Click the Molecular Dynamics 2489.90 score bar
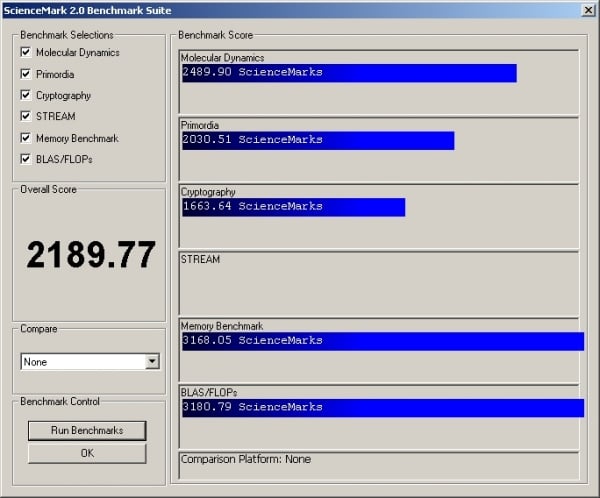Screen dimensions: 600x498 (349, 73)
